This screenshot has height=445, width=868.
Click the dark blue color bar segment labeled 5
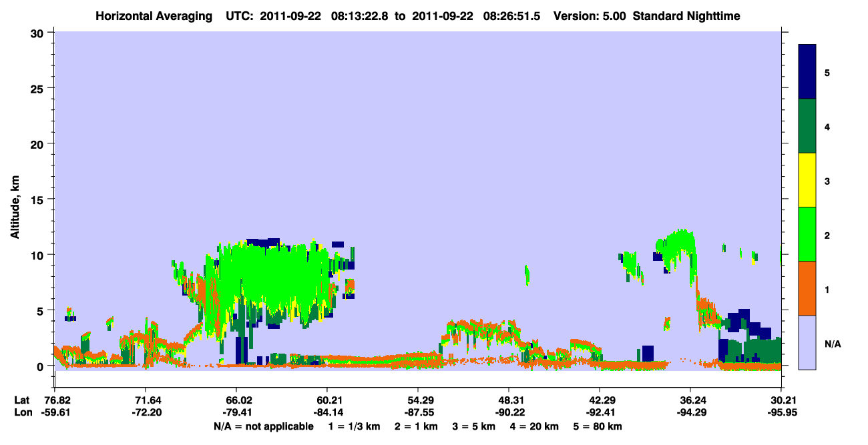coord(807,72)
